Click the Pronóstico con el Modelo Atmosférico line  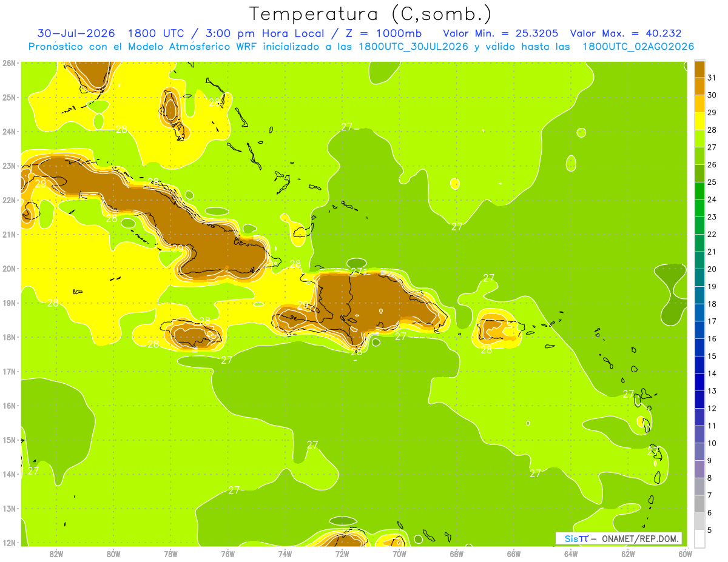pos(361,47)
